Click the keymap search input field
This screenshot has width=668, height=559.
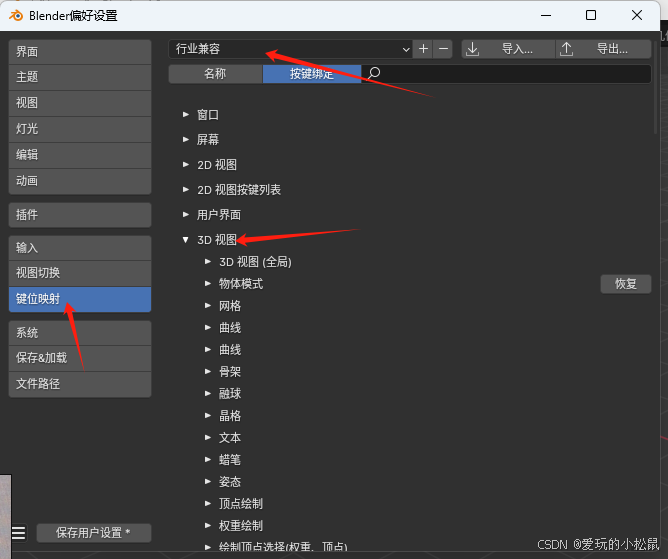(x=506, y=74)
